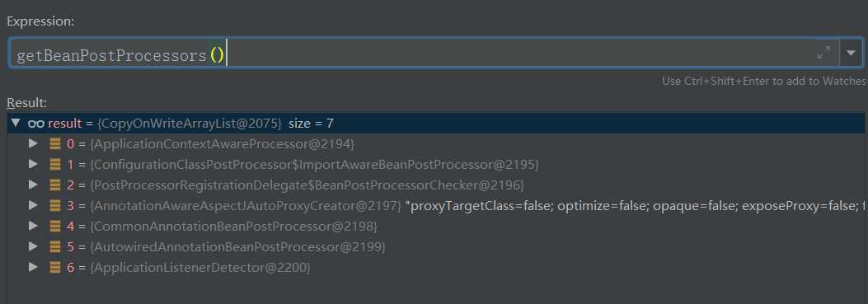Click the list icon of element 3
This screenshot has width=868, height=304.
(54, 205)
